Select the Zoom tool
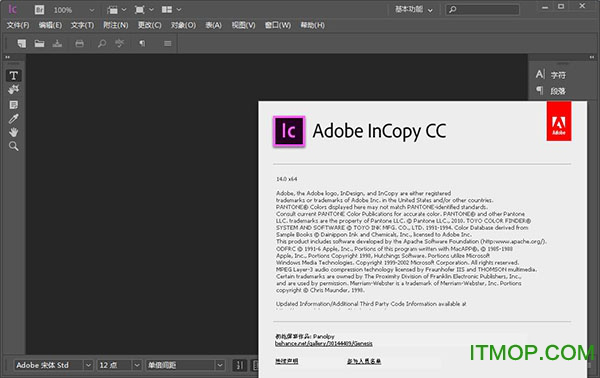The image size is (600, 378). pos(14,146)
